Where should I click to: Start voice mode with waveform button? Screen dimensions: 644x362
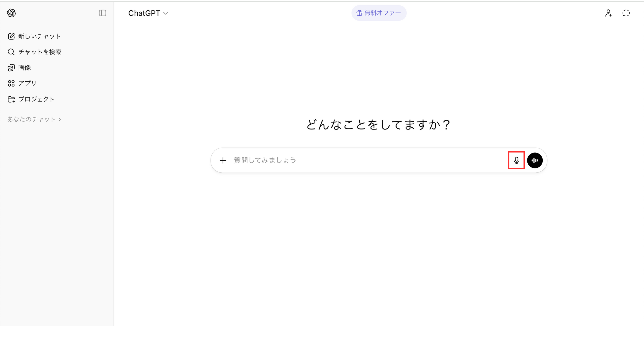(535, 160)
